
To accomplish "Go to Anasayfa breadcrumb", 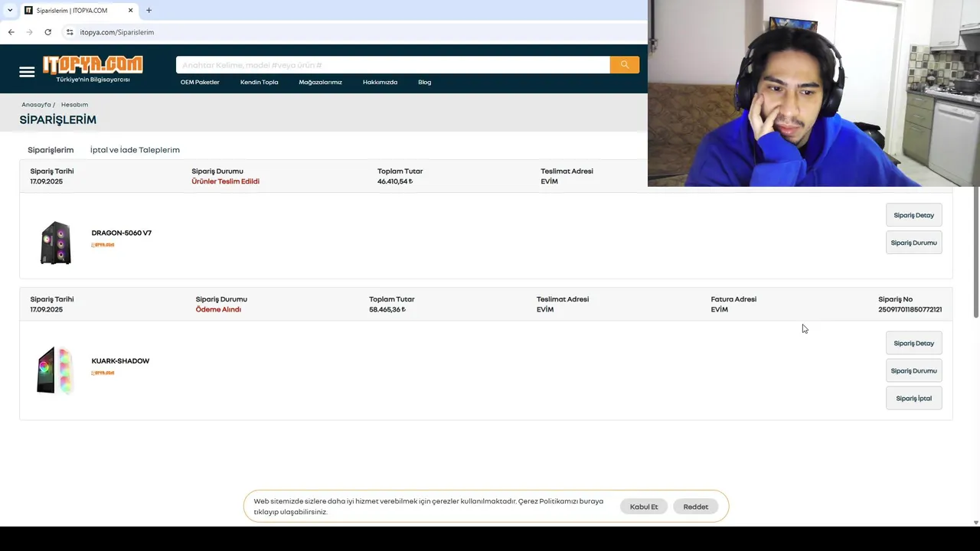I will coord(36,104).
